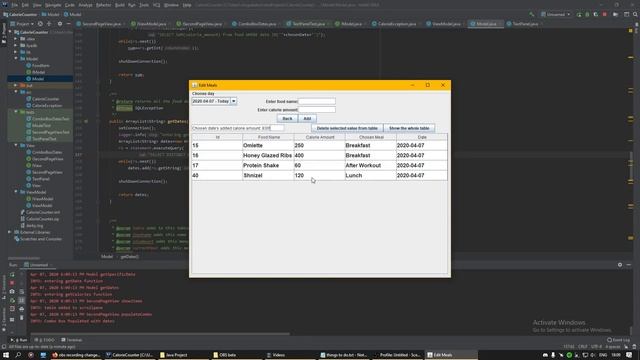Click the taskbar search magnifier icon

(18, 355)
